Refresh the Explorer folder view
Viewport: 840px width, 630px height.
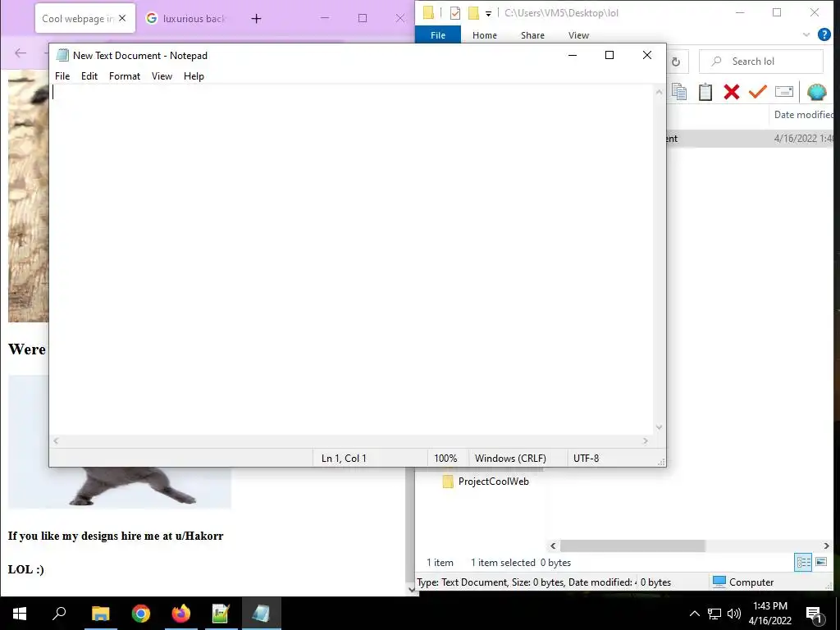(676, 62)
